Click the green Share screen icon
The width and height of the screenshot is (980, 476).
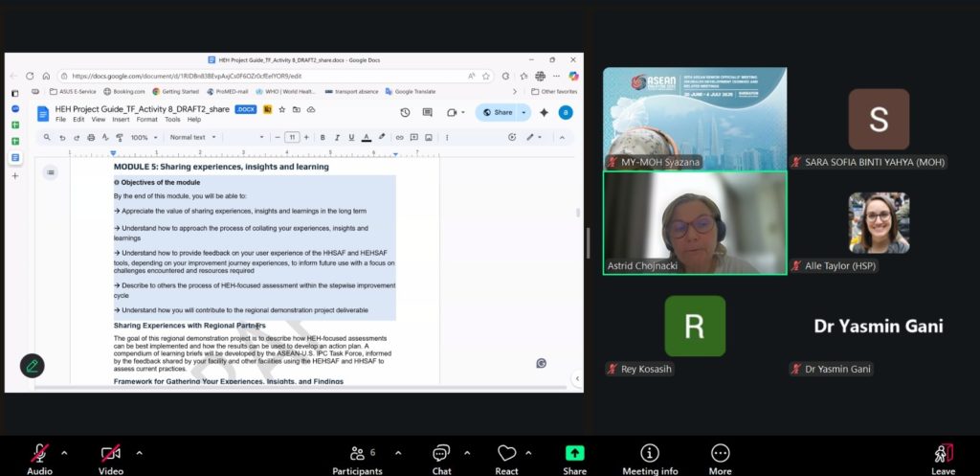574,453
